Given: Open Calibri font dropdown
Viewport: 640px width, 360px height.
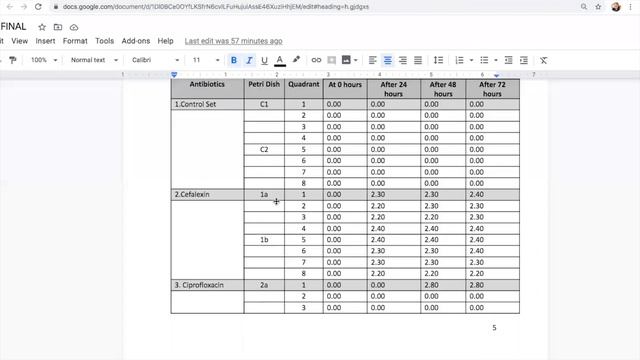Looking at the screenshot, I should (x=156, y=60).
